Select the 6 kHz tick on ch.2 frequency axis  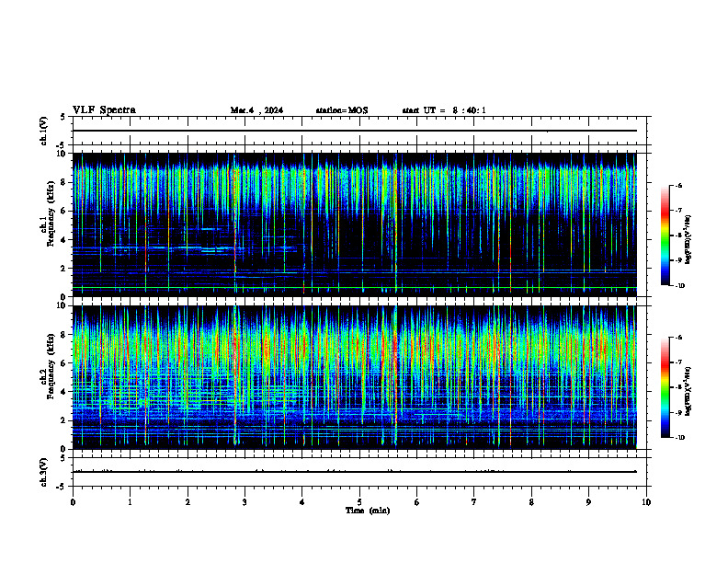click(x=64, y=363)
